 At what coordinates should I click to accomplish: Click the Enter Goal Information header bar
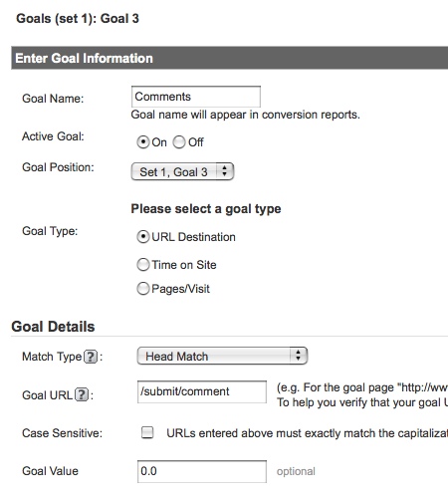point(230,58)
